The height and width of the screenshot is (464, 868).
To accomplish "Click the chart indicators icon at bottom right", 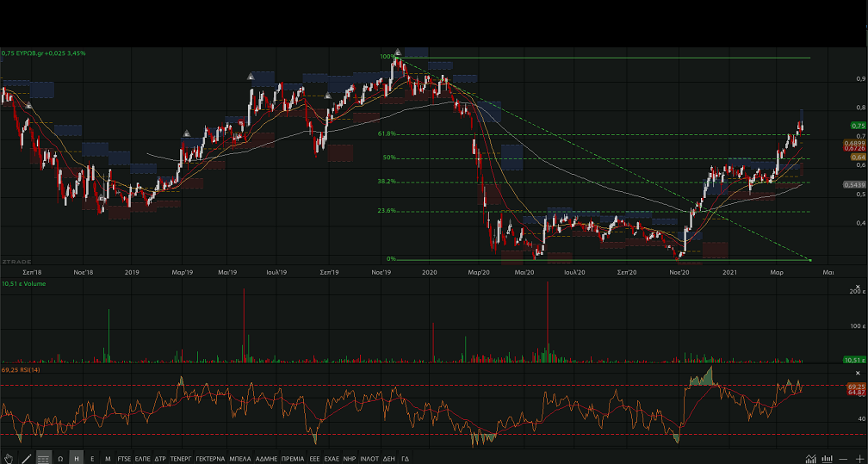I will pyautogui.click(x=810, y=458).
